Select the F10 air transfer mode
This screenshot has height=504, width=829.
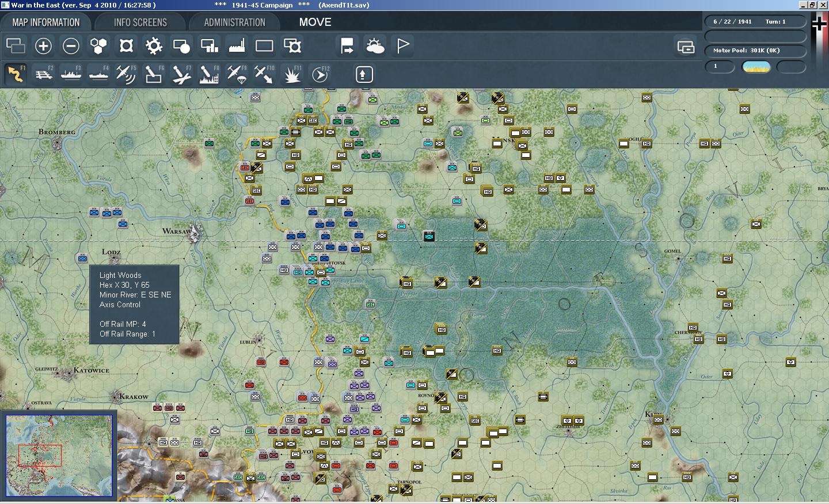(264, 74)
